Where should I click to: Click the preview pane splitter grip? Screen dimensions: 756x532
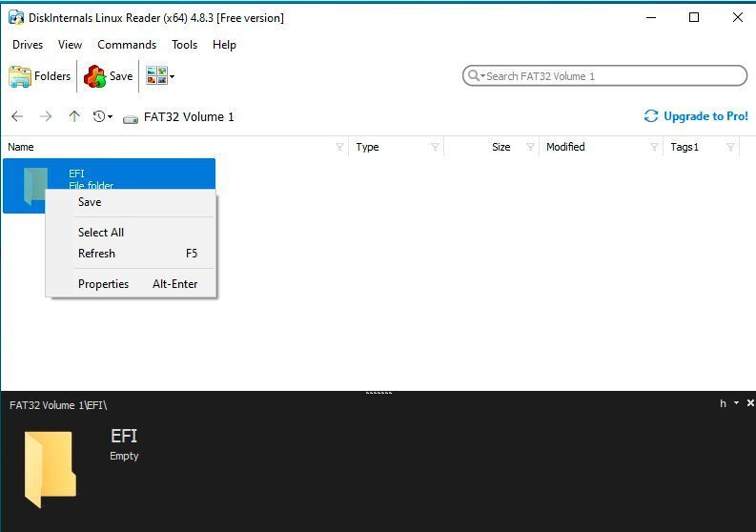click(378, 393)
